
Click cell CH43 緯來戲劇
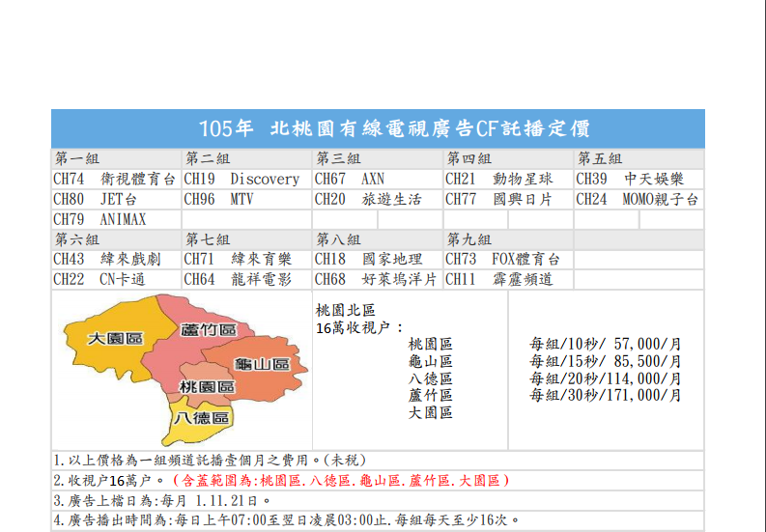point(116,260)
